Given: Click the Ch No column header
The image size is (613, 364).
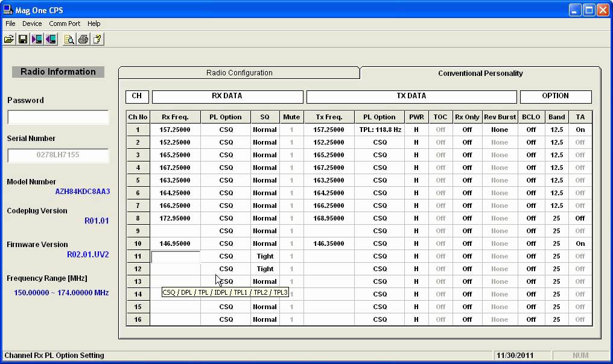Looking at the screenshot, I should (x=138, y=117).
